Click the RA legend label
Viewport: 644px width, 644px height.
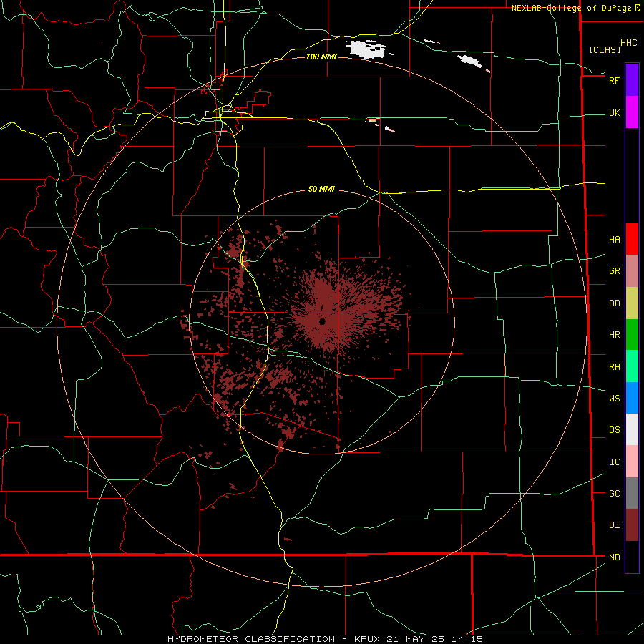point(614,367)
